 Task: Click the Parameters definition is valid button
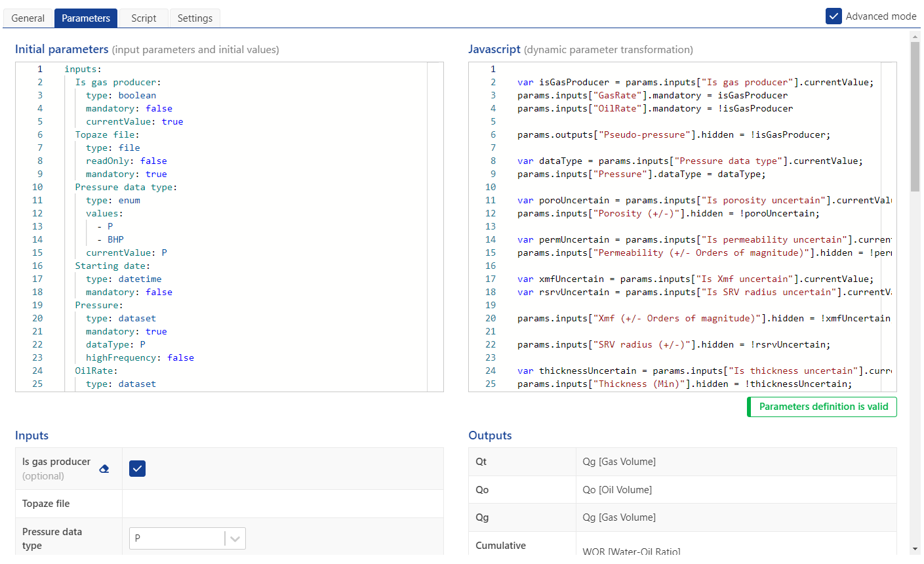[822, 407]
